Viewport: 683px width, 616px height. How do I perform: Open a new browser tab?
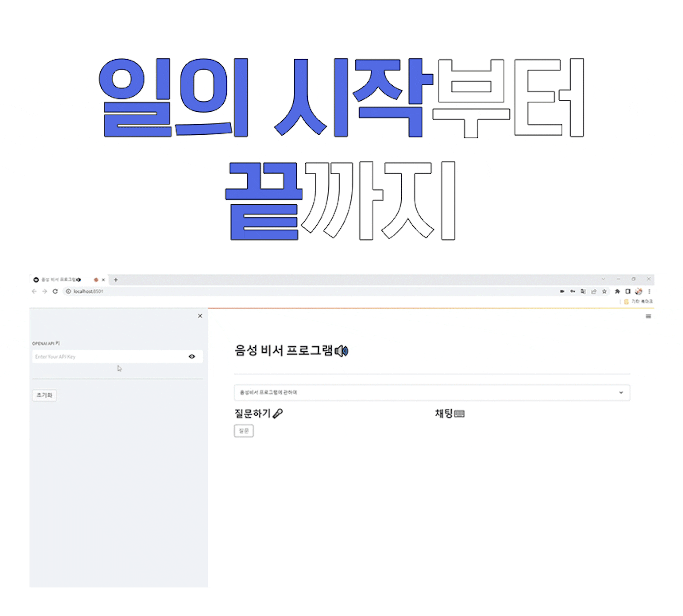pyautogui.click(x=116, y=280)
